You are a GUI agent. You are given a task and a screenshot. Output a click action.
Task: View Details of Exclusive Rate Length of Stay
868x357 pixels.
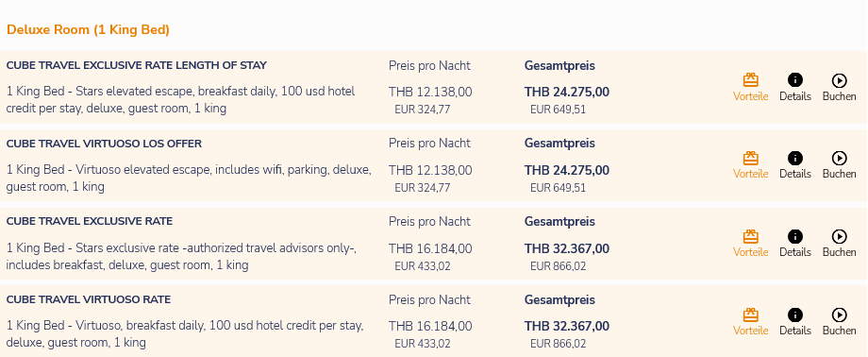[795, 87]
